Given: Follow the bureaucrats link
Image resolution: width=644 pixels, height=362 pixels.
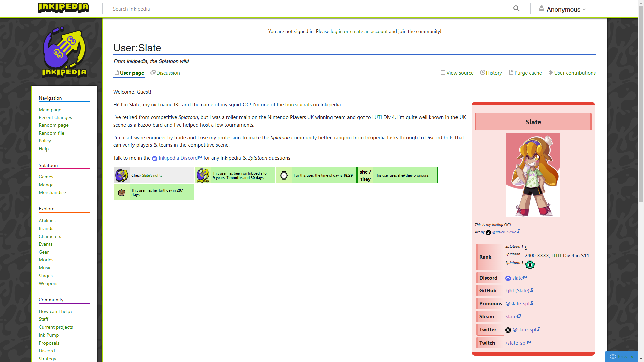Looking at the screenshot, I should coord(299,105).
